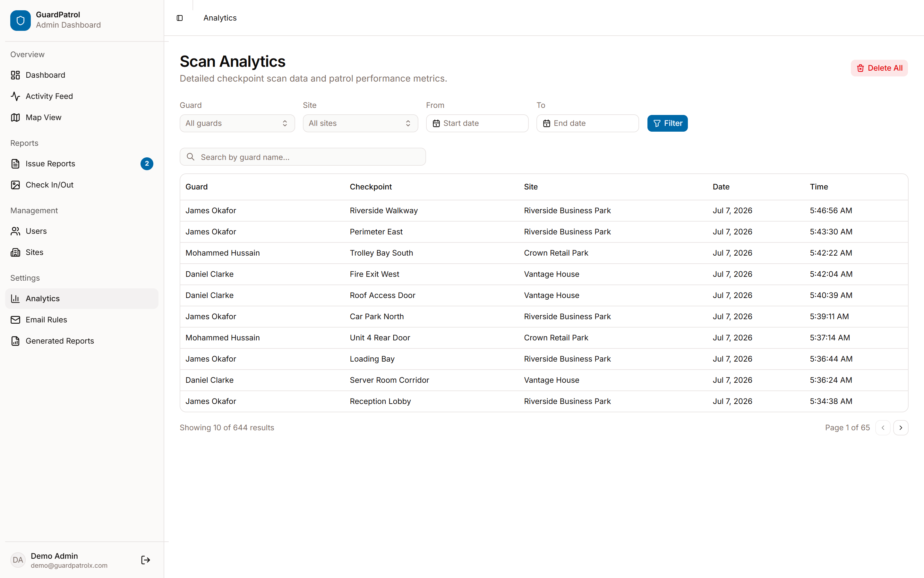Click the GuardPatrol shield logo
The width and height of the screenshot is (924, 578).
[x=20, y=20]
